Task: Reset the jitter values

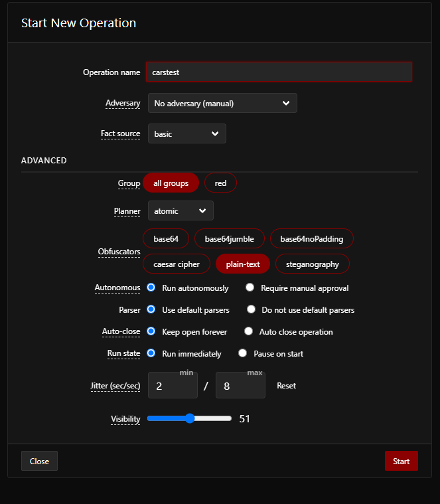Action: [x=286, y=385]
